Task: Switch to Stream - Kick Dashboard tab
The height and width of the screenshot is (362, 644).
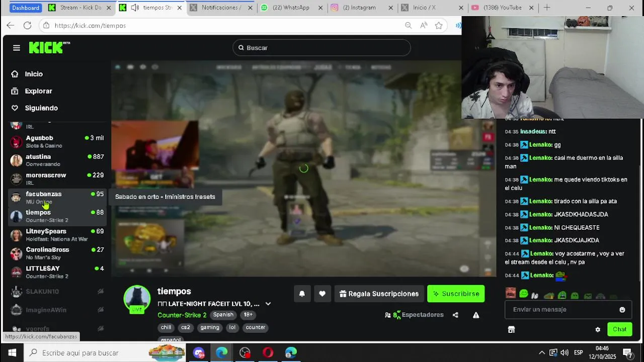Action: (80, 8)
